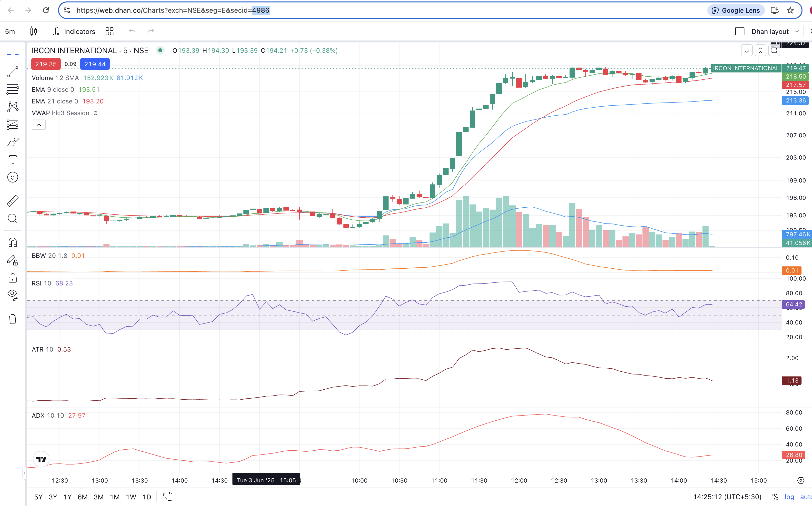Screen dimensions: 812x506
Task: Remove drawings with the trash icon
Action: click(13, 319)
